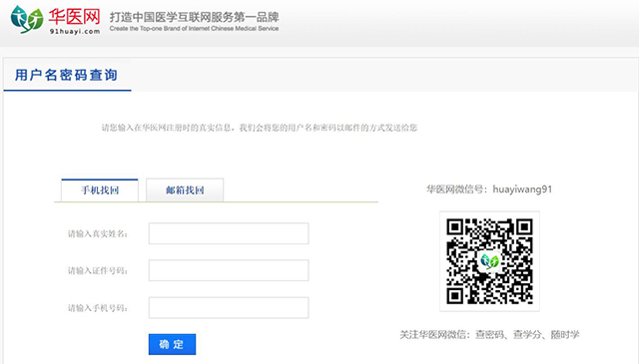Click the English tagline 'Create the Top-one Brand'
The height and width of the screenshot is (364, 639).
(194, 29)
